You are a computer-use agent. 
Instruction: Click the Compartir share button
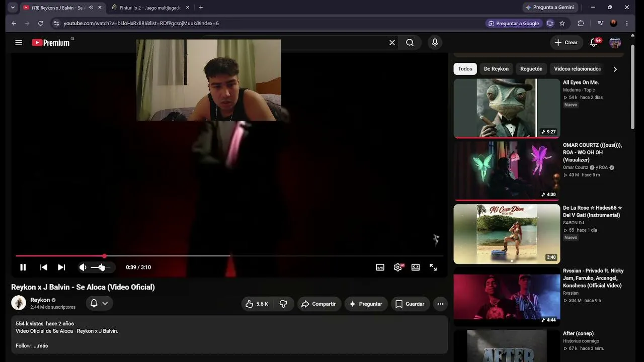click(x=318, y=304)
